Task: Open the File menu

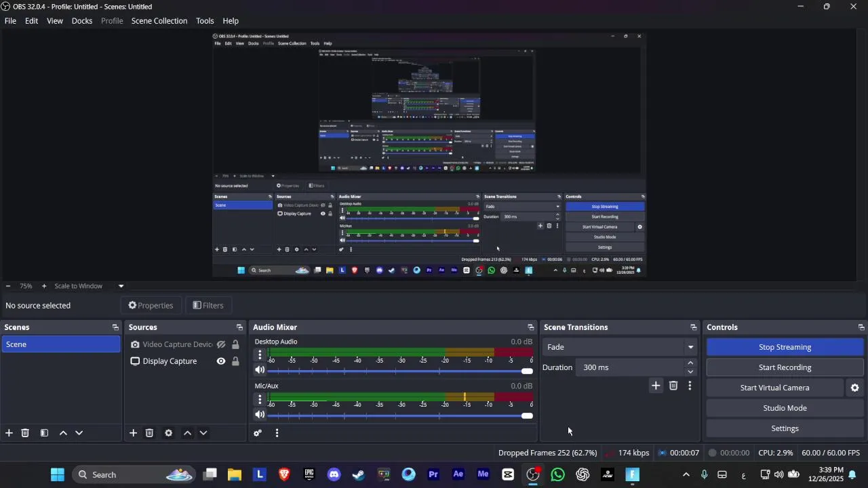Action: pyautogui.click(x=10, y=21)
